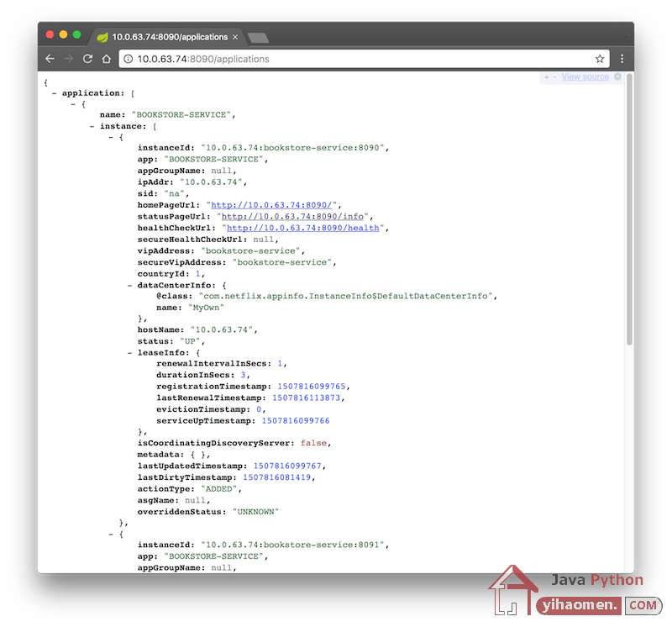
Task: Collapse the leaseInfo object
Action: pyautogui.click(x=129, y=353)
